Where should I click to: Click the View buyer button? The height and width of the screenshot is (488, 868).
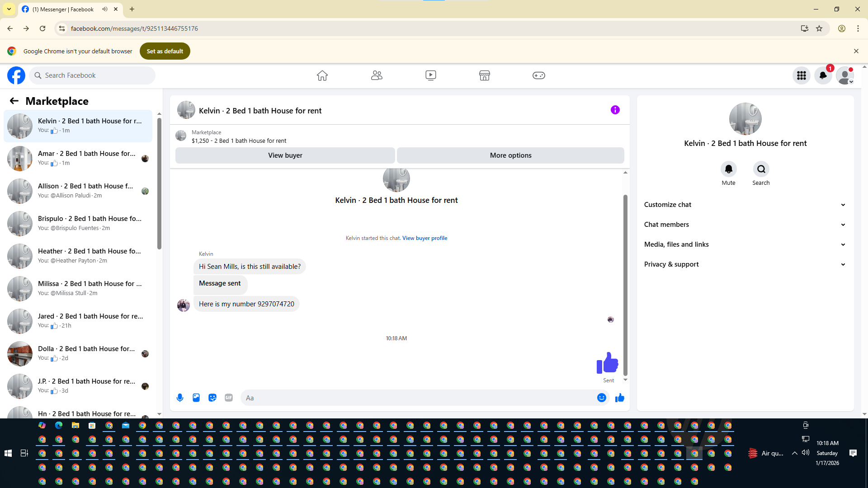click(x=285, y=155)
